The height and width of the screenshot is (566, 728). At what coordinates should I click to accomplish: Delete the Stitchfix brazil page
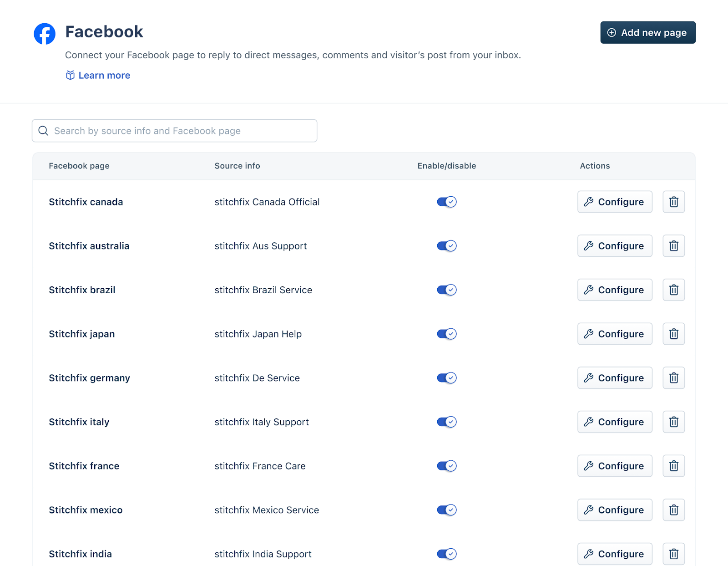(x=673, y=290)
